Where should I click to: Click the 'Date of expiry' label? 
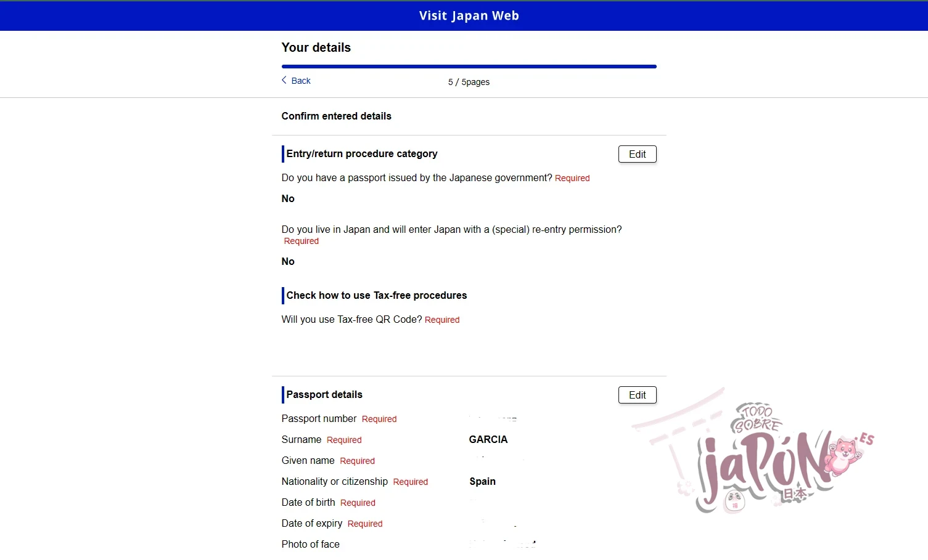coord(312,524)
